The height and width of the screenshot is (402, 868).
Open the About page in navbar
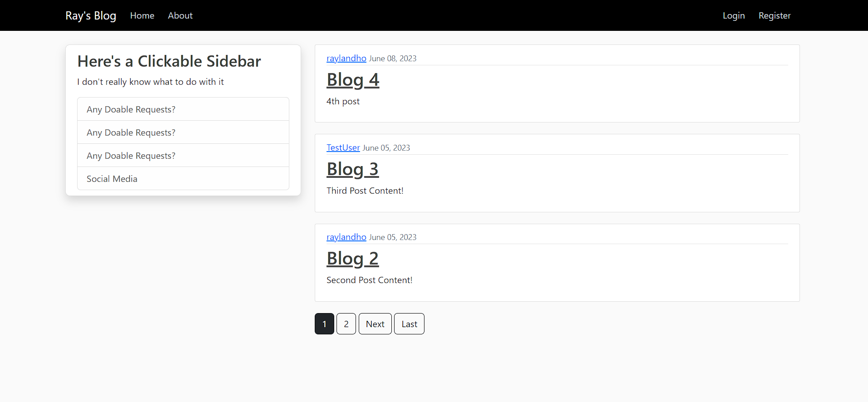tap(180, 15)
